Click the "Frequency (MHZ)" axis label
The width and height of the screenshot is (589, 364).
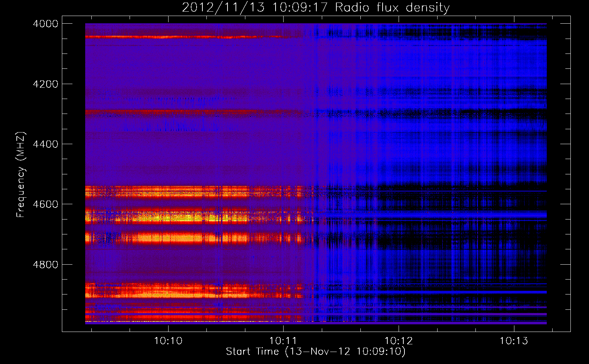click(21, 175)
